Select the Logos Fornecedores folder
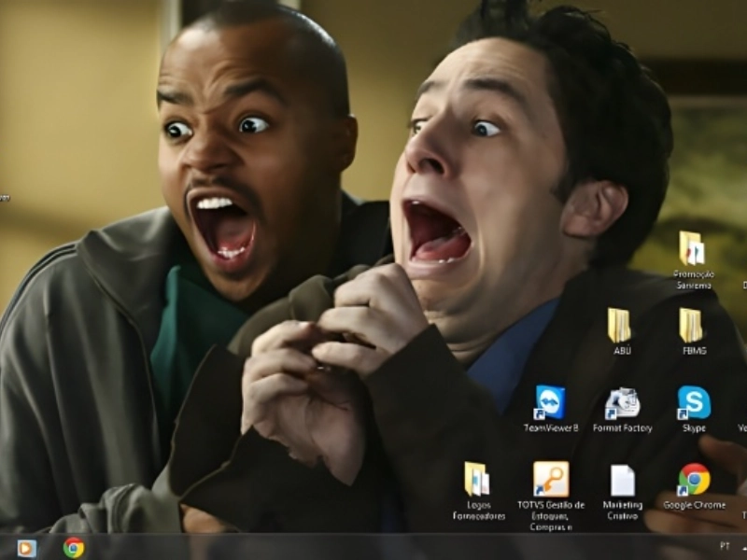 [x=478, y=479]
